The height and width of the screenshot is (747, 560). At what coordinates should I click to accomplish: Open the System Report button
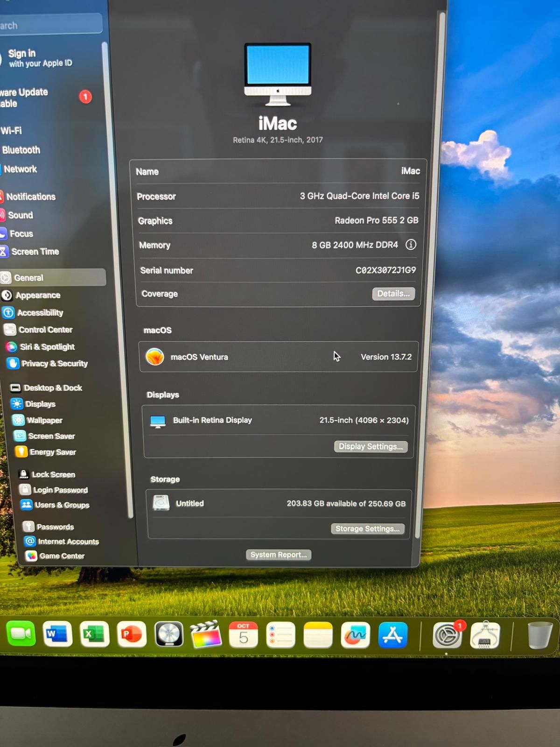[279, 555]
